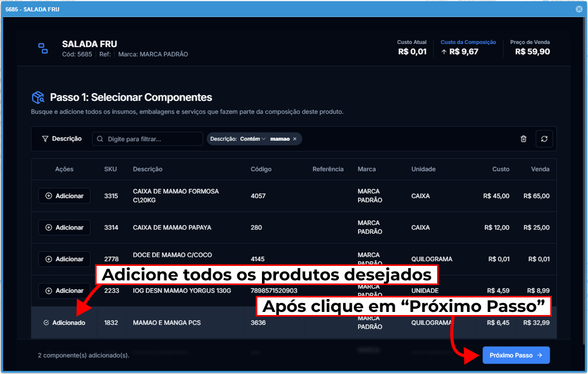Sort by the Venda column header

(x=540, y=169)
